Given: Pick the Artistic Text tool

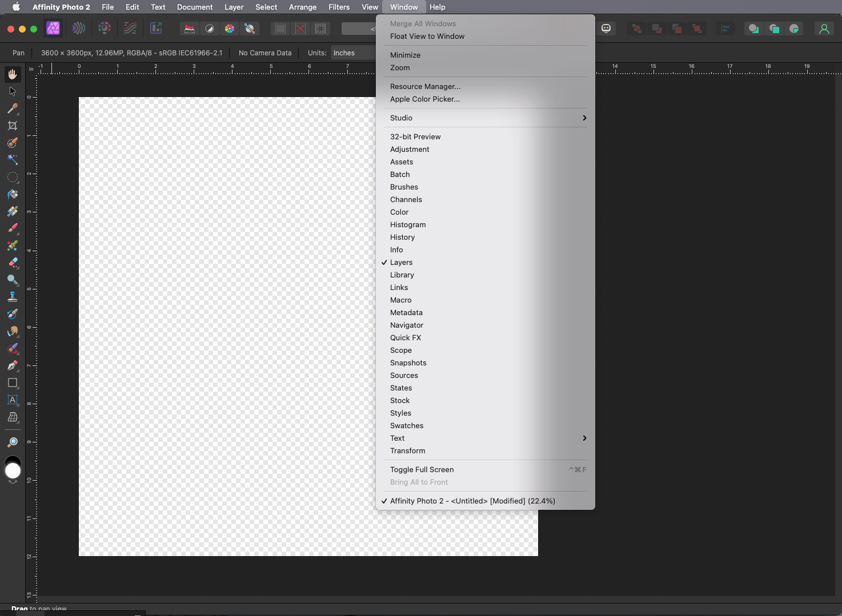Looking at the screenshot, I should [x=13, y=400].
